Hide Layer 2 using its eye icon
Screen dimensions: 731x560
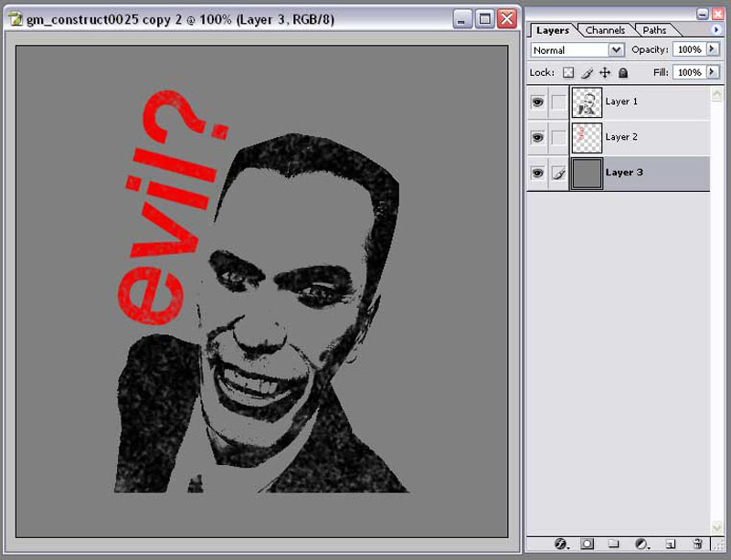537,137
